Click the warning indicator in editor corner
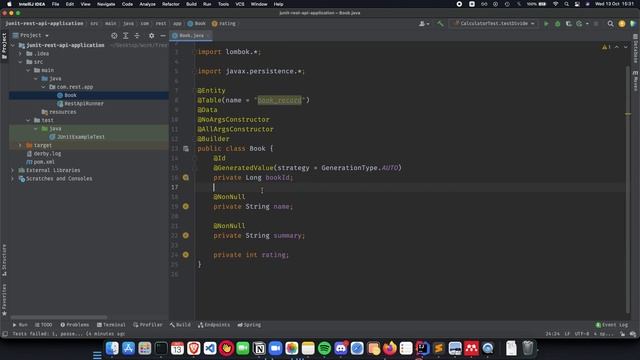The height and width of the screenshot is (360, 640). pyautogui.click(x=606, y=47)
